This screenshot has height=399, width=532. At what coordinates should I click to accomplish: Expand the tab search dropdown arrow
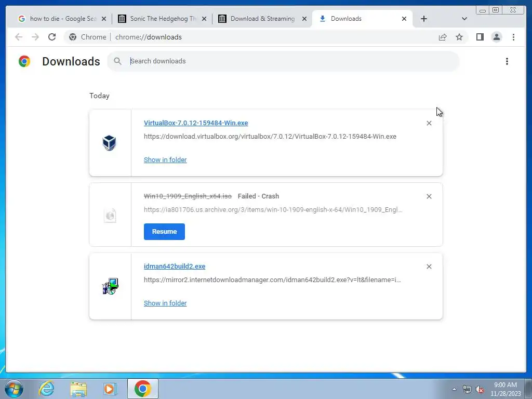(x=464, y=19)
